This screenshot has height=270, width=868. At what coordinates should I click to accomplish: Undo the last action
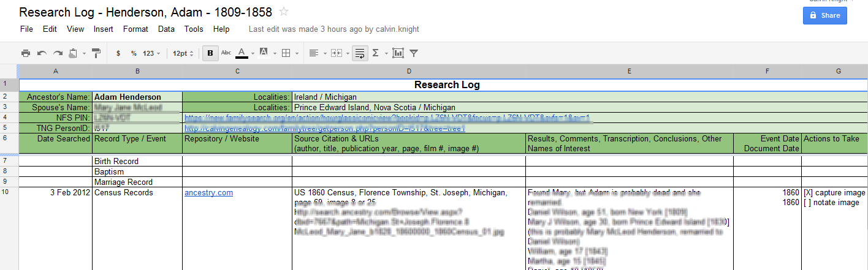click(x=42, y=53)
